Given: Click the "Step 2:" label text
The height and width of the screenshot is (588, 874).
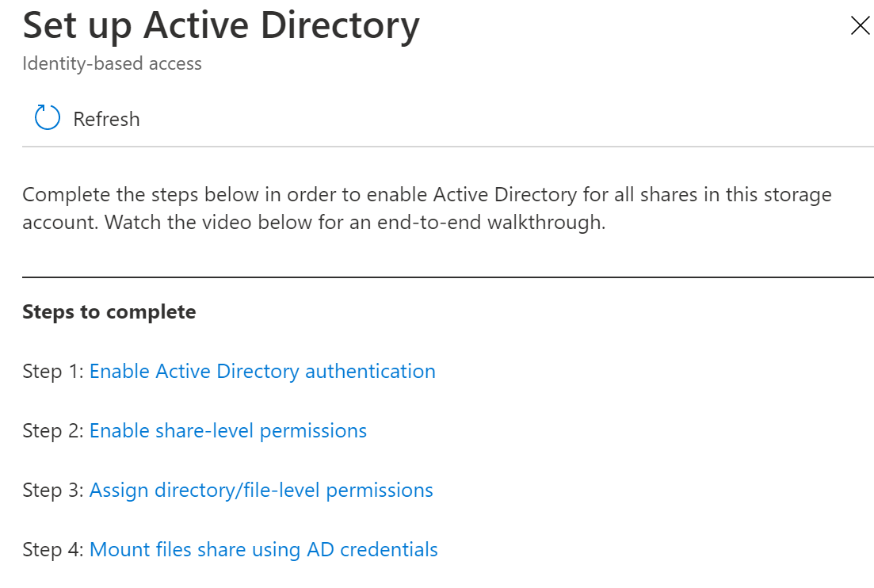Looking at the screenshot, I should click(53, 430).
